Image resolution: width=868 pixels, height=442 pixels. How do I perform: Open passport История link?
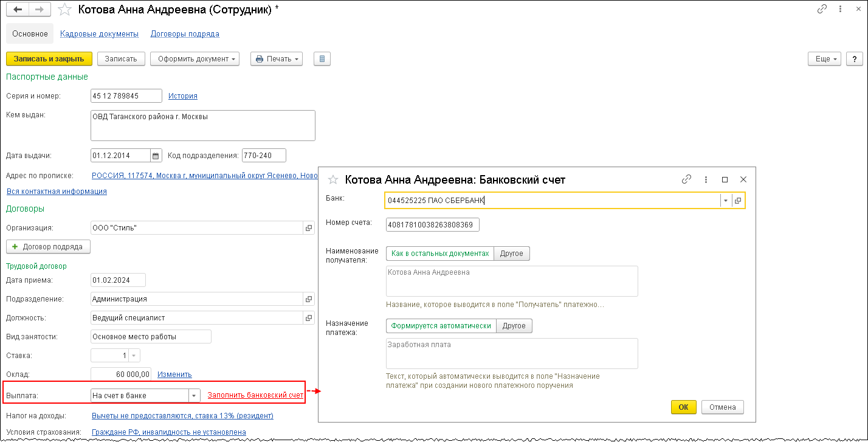pyautogui.click(x=183, y=96)
